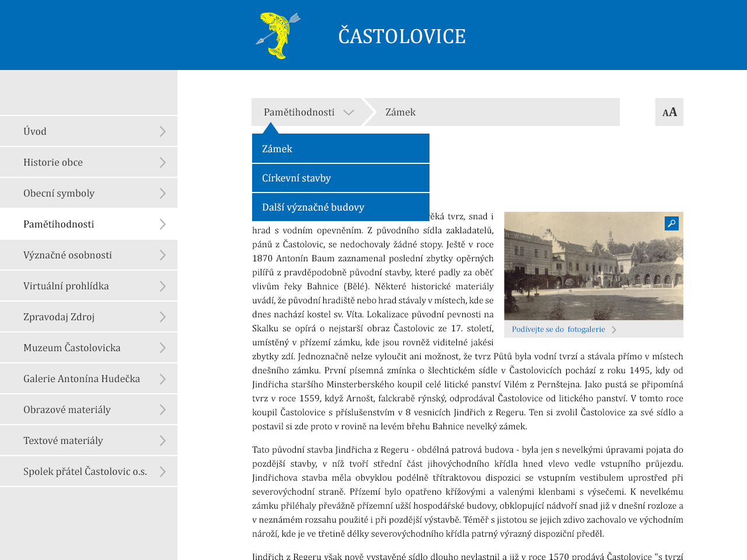Click the chevron on Obrazové materiály row
Screen dimensions: 747x560
163,410
